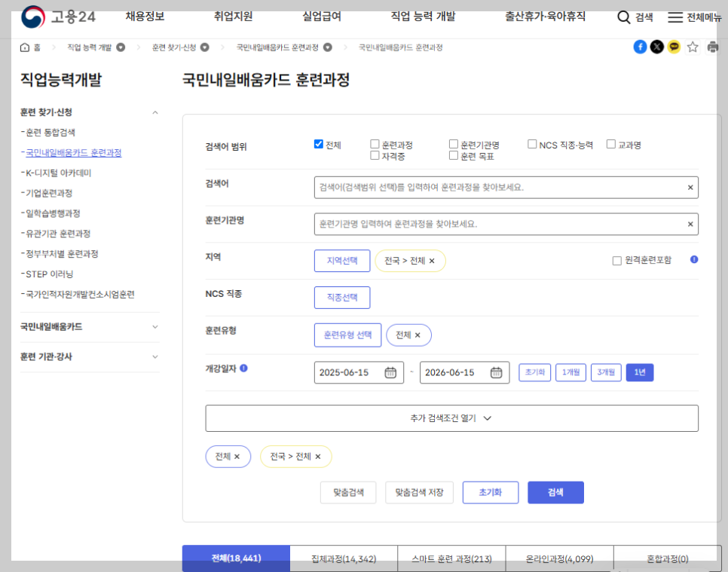
Task: Click the 고용24 logo
Action: point(59,17)
